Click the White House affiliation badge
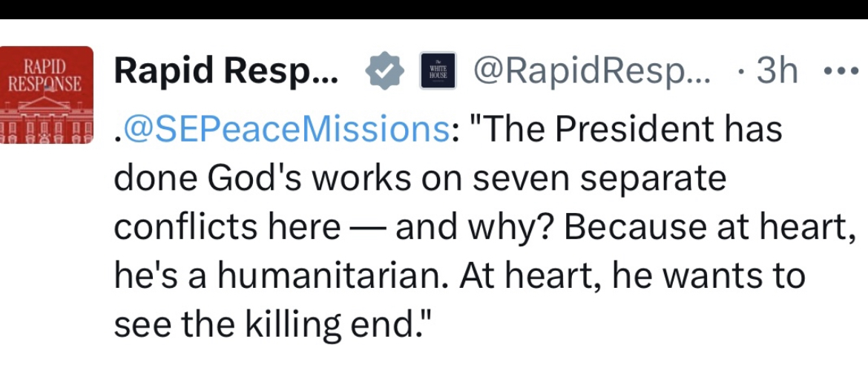 [x=438, y=72]
